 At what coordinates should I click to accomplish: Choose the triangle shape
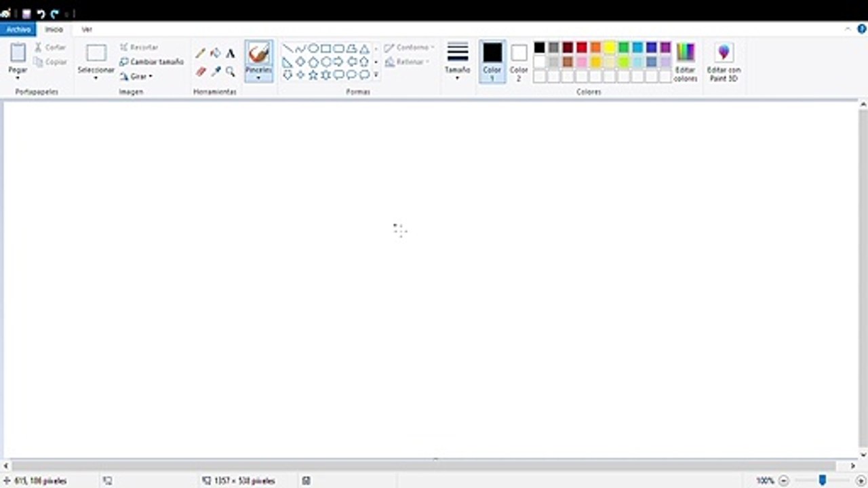[364, 49]
